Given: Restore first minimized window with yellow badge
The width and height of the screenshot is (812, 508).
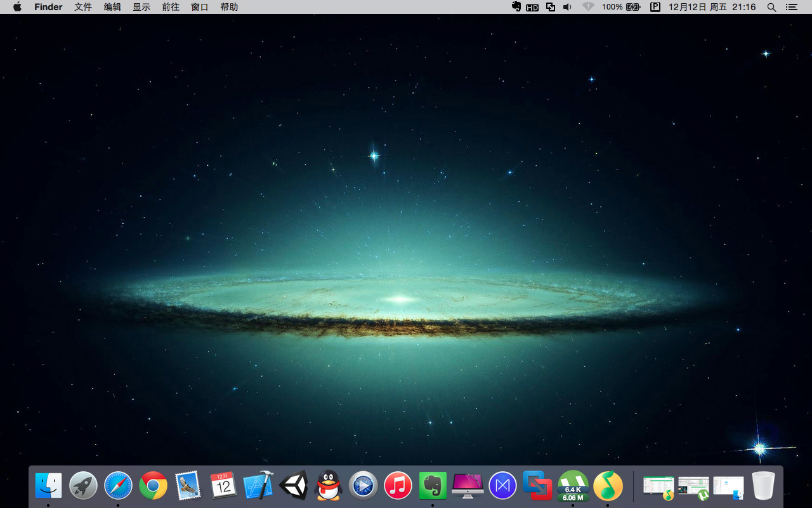Looking at the screenshot, I should 658,487.
